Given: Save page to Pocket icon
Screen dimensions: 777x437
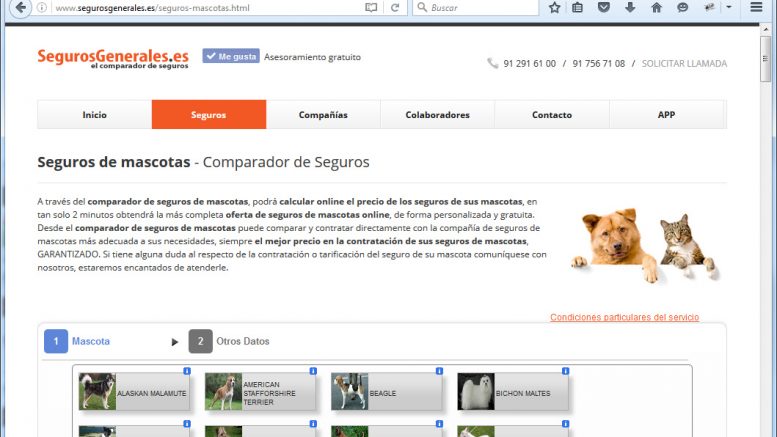Looking at the screenshot, I should point(604,7).
